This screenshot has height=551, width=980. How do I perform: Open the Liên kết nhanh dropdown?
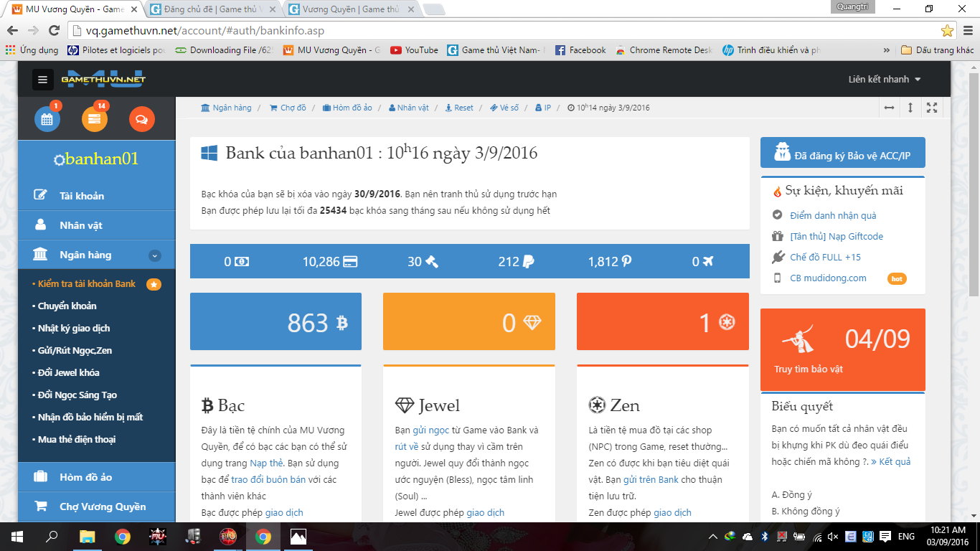(884, 80)
